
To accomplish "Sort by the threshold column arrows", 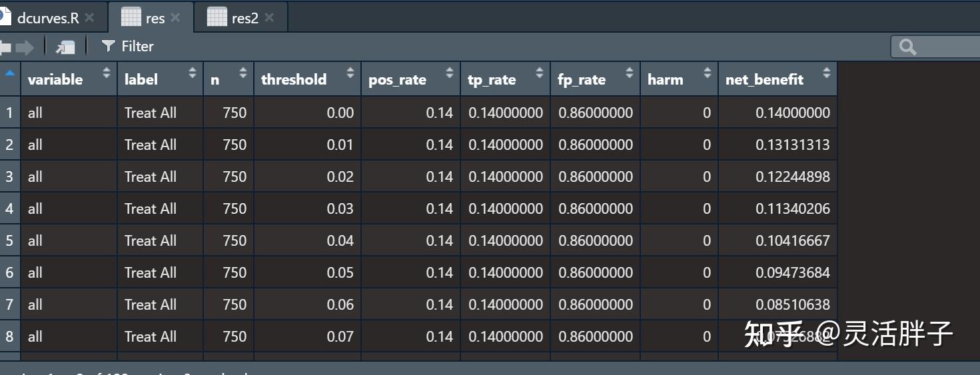I will (x=350, y=73).
